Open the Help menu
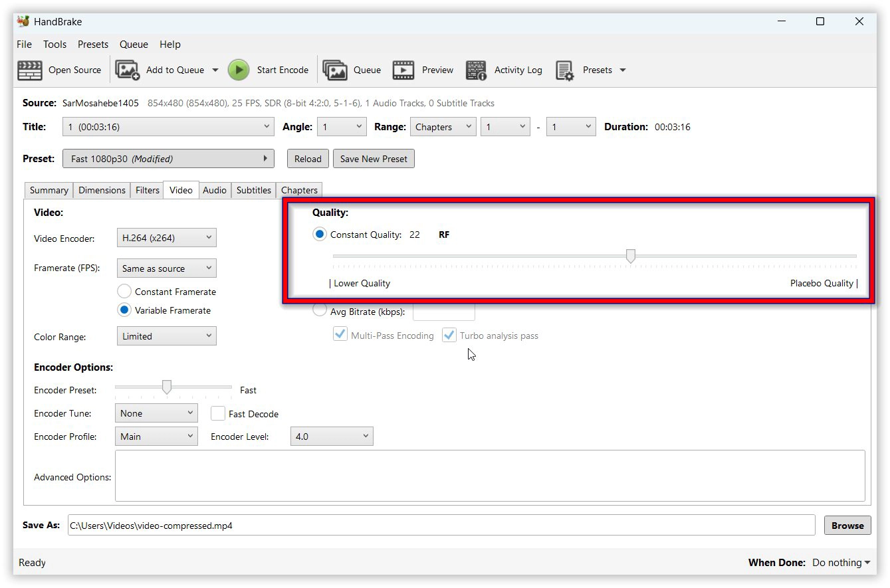890x588 pixels. (170, 45)
